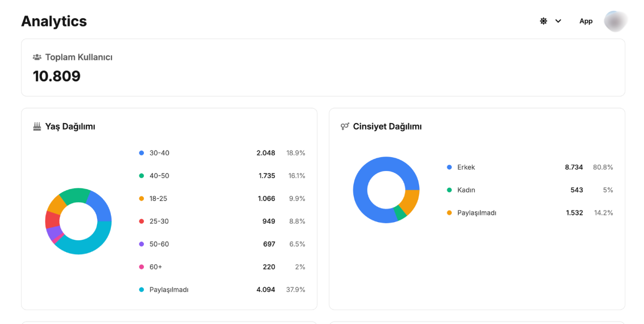Click the Toplam Kullanıcı users icon
644x324 pixels.
[x=37, y=56]
